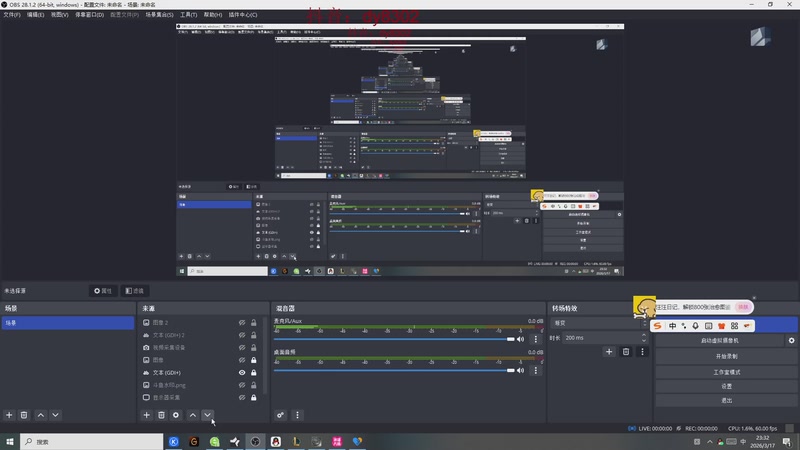The height and width of the screenshot is (450, 800).
Task: Open advanced audio properties gear icon
Action: pos(281,415)
